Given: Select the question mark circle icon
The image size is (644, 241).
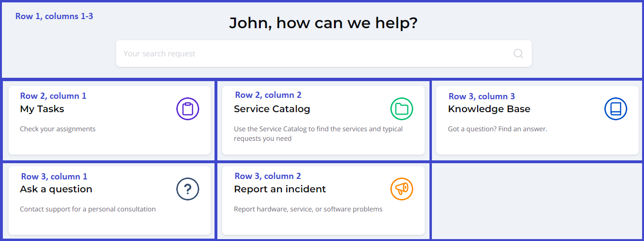Looking at the screenshot, I should pyautogui.click(x=188, y=189).
